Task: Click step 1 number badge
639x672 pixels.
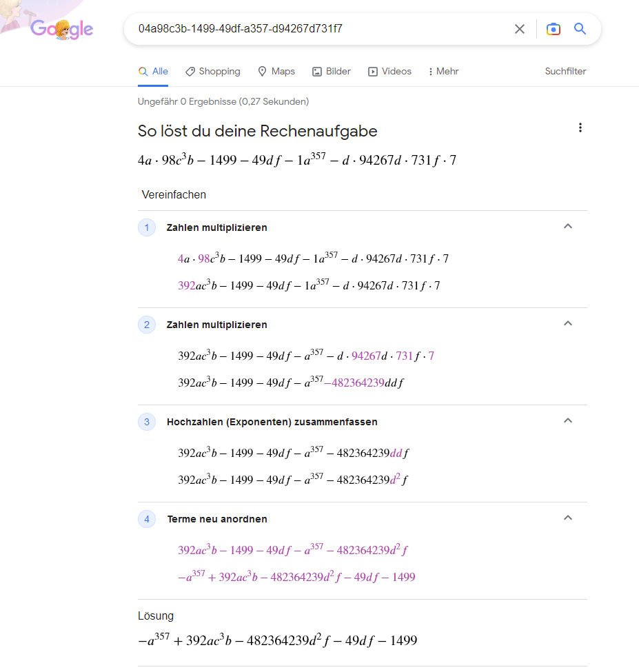Action: (147, 227)
